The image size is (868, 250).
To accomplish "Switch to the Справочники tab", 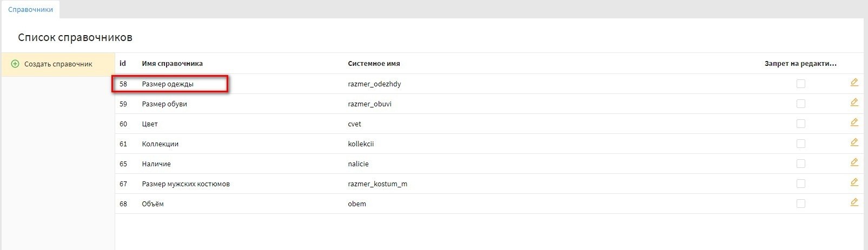I will coord(30,10).
